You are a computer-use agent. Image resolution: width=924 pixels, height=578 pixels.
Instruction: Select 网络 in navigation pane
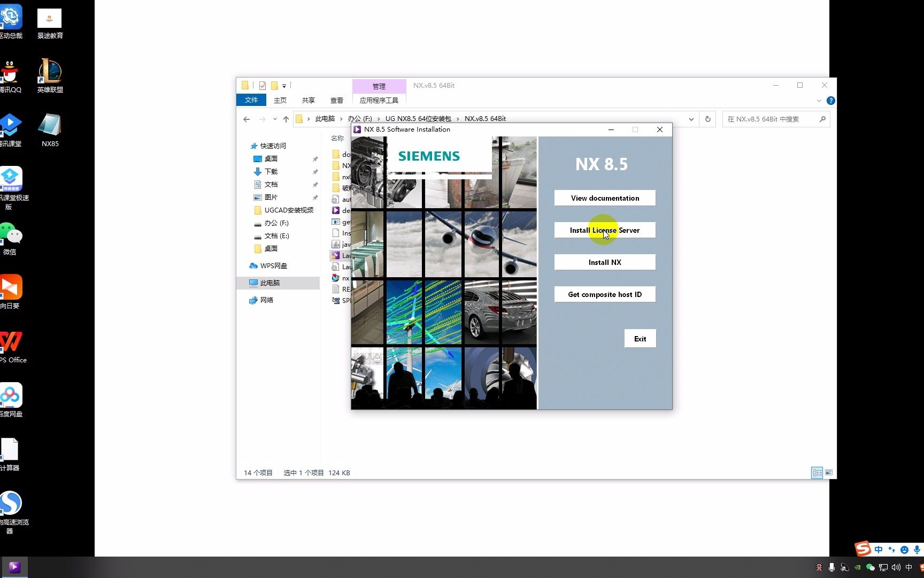266,300
